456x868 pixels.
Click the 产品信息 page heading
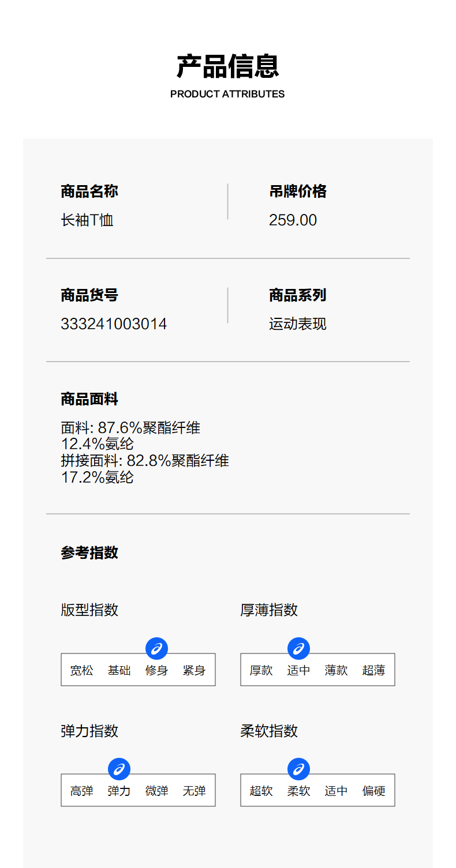(227, 66)
